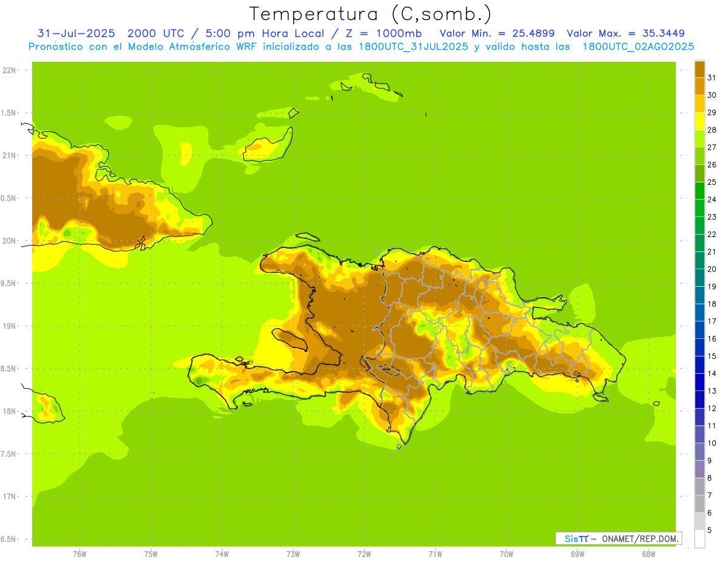The width and height of the screenshot is (728, 562).
Task: Pick the 10 label on temperature scale
Action: pyautogui.click(x=712, y=443)
